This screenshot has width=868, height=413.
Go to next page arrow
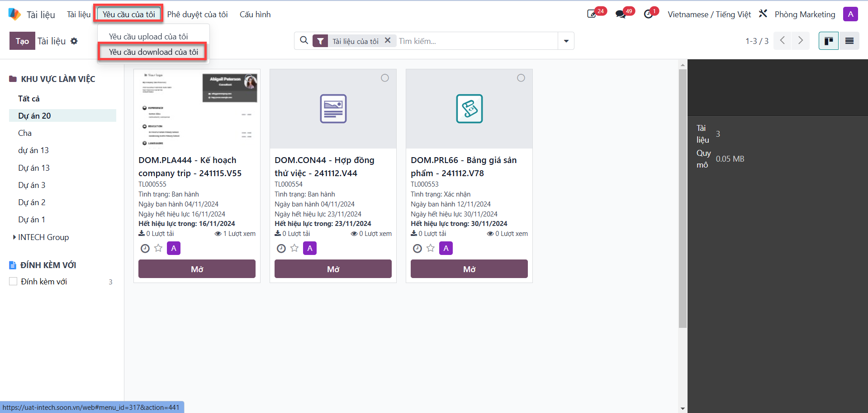click(801, 41)
